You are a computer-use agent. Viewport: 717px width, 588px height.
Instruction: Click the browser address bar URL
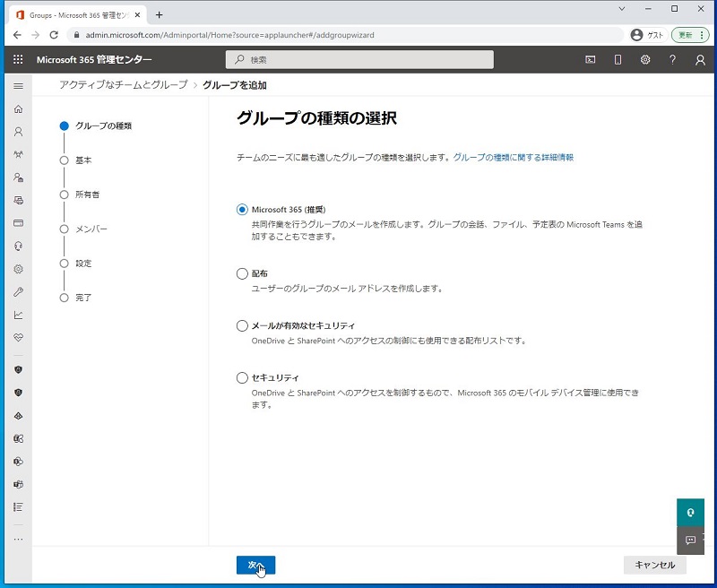[x=230, y=35]
